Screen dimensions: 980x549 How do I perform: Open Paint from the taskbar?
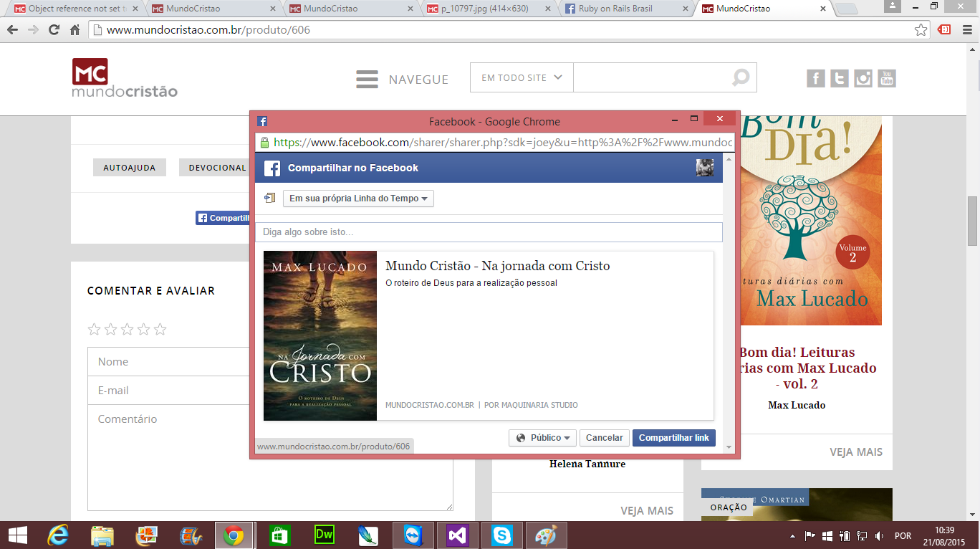pos(546,535)
